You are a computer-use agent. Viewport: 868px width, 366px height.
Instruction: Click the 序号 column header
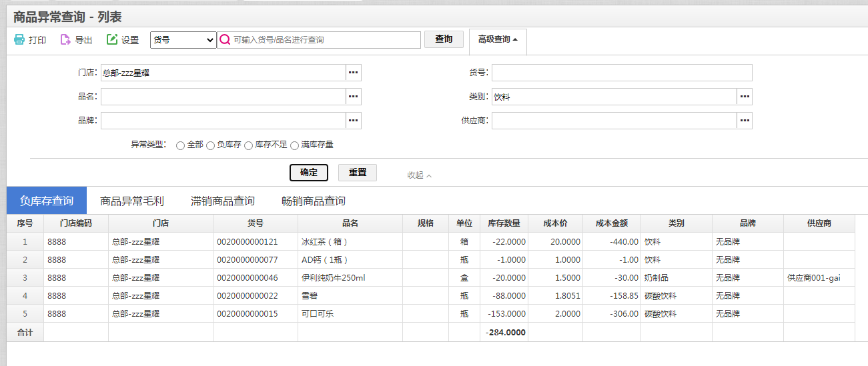25,223
